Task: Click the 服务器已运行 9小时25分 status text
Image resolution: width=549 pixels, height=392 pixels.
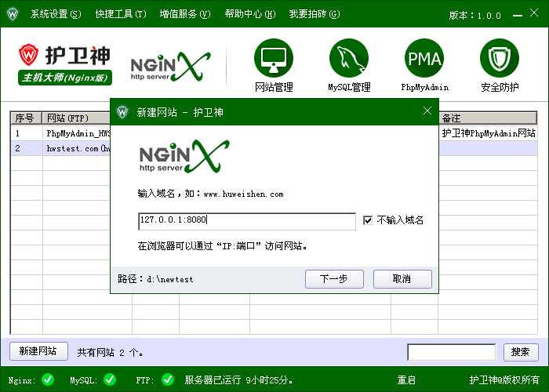Action: click(238, 380)
